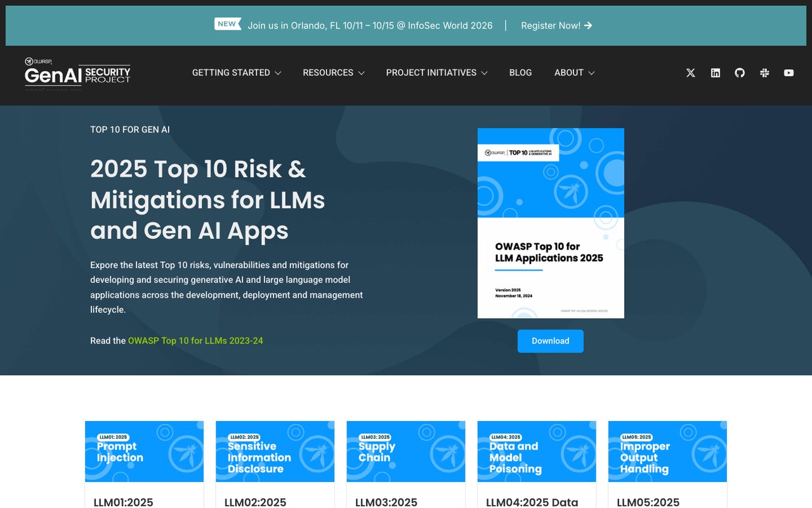This screenshot has width=812, height=508.
Task: Go to the Blog page
Action: tap(520, 73)
